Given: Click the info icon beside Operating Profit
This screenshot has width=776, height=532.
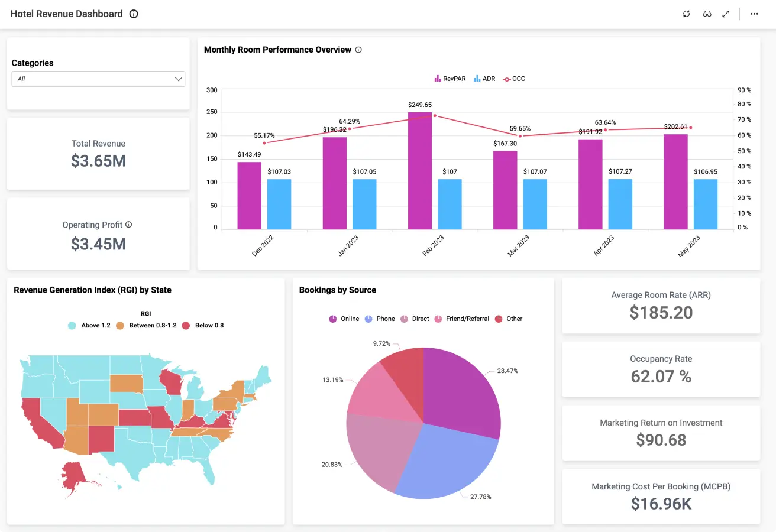Looking at the screenshot, I should [129, 225].
